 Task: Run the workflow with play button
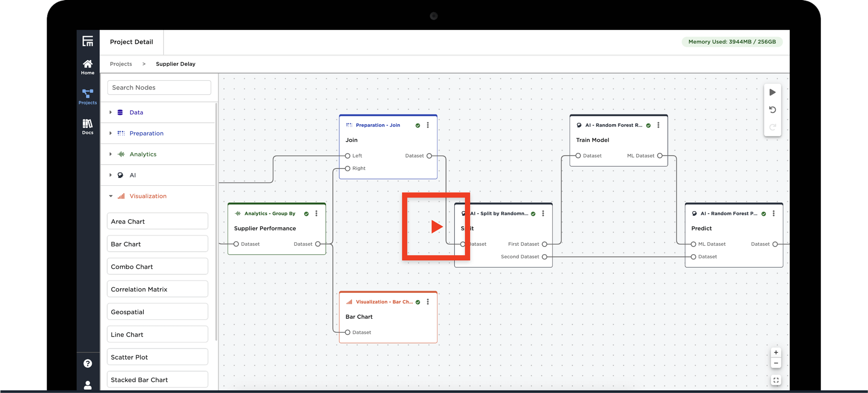[773, 93]
